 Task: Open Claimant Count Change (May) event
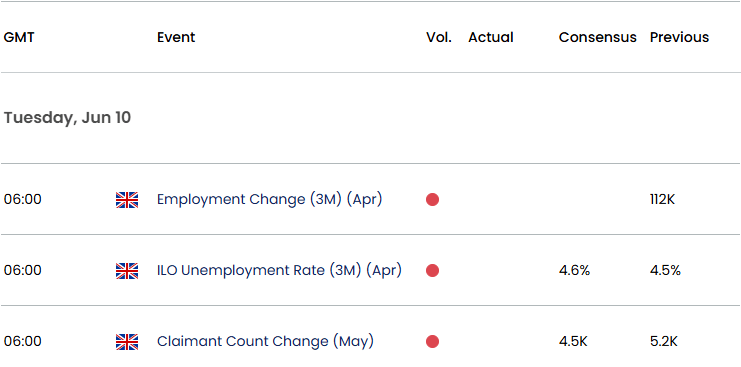[265, 341]
